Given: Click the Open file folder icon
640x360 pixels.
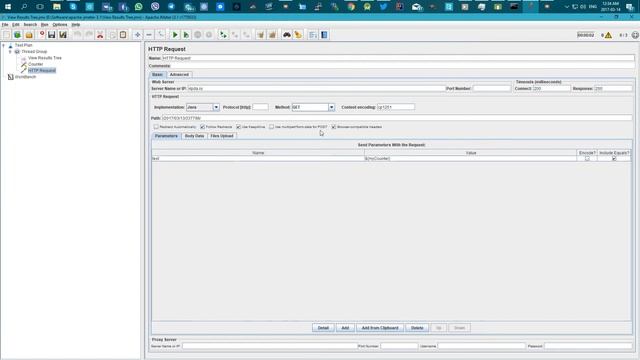Looking at the screenshot, I should (x=29, y=35).
